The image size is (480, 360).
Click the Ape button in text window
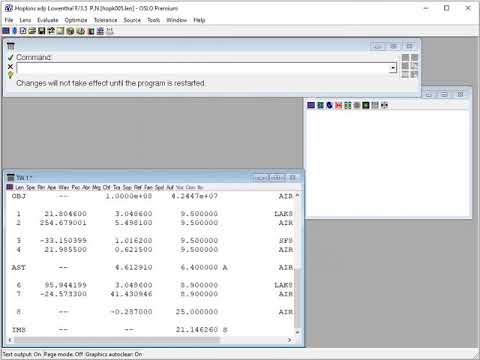tap(52, 187)
